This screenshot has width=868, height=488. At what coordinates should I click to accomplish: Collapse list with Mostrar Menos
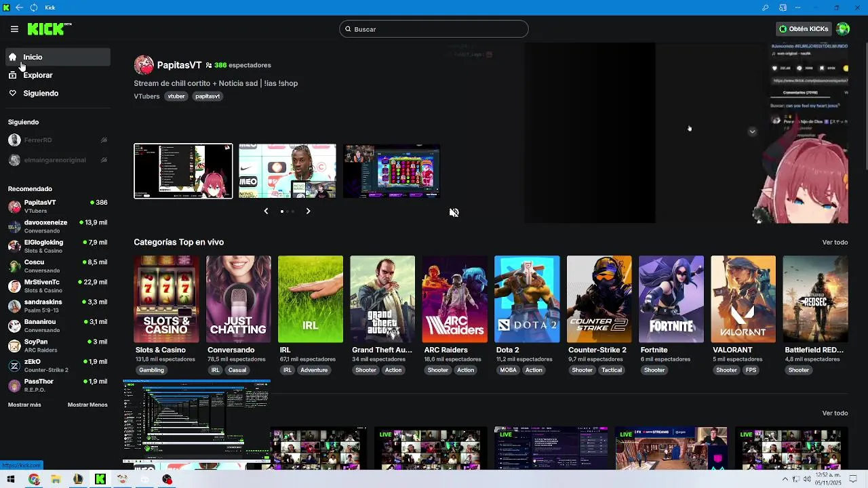coord(87,405)
